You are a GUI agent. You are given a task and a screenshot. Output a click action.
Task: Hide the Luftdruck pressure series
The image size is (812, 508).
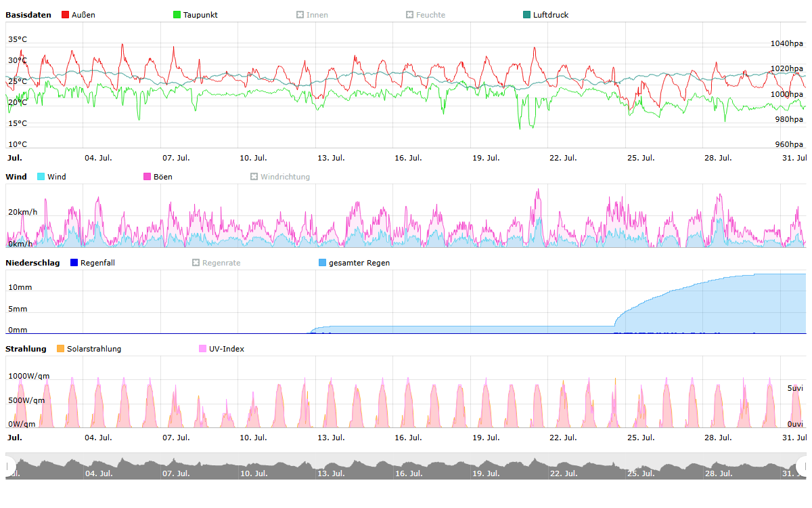pos(527,15)
